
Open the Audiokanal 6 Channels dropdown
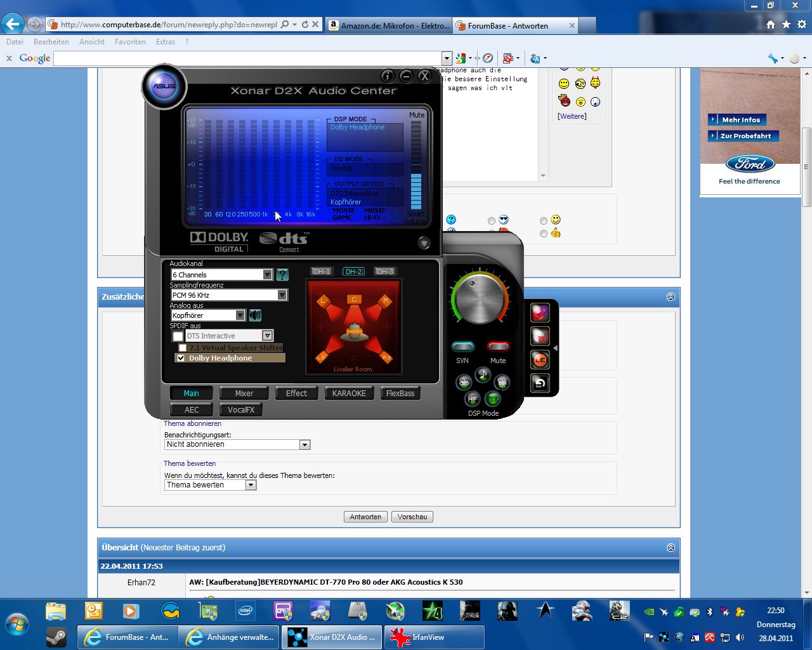pyautogui.click(x=268, y=275)
